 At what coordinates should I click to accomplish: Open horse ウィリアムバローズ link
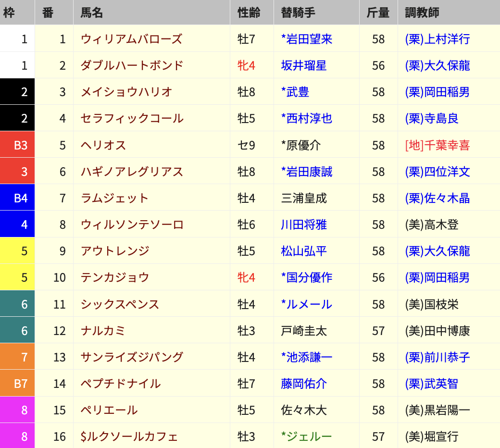[131, 39]
